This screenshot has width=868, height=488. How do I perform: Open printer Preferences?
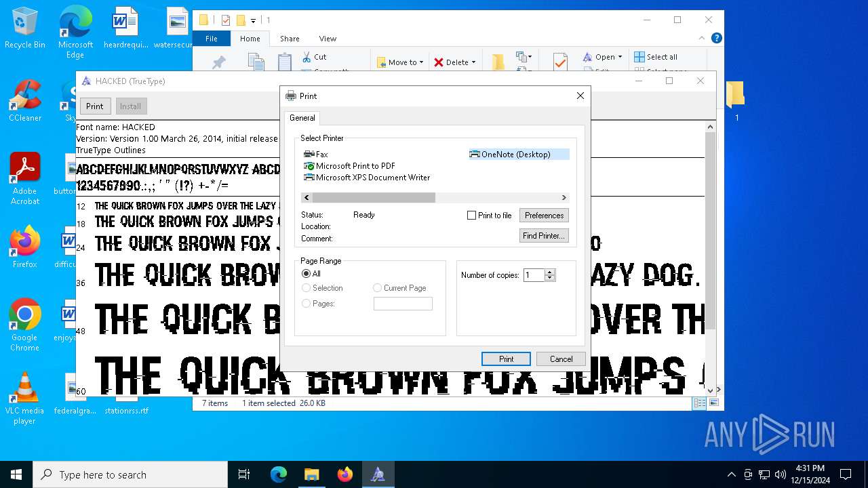click(x=544, y=216)
